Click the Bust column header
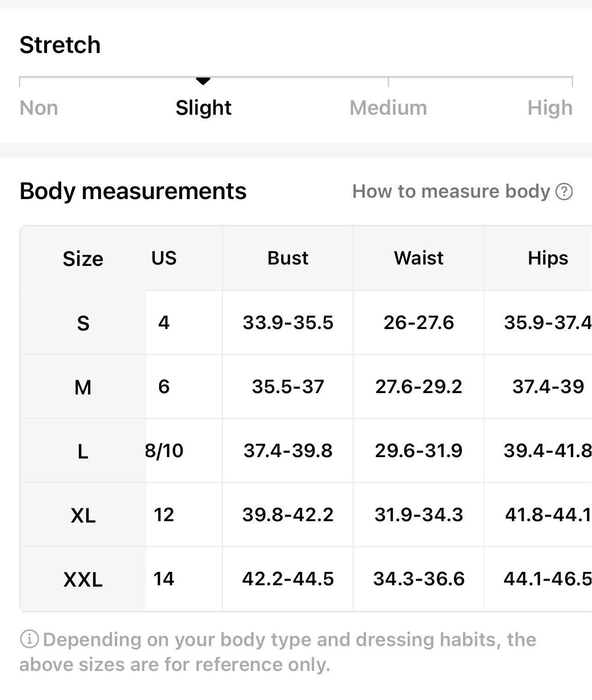 (288, 258)
